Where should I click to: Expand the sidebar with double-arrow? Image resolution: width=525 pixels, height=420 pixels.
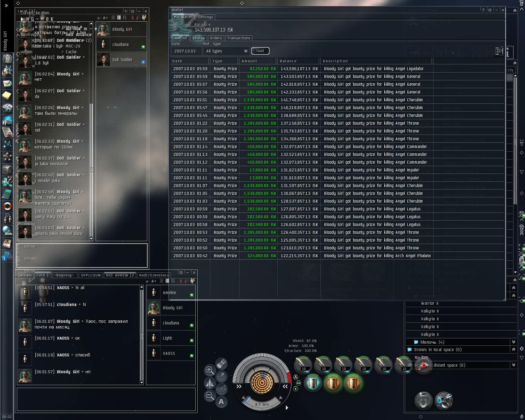[6, 6]
